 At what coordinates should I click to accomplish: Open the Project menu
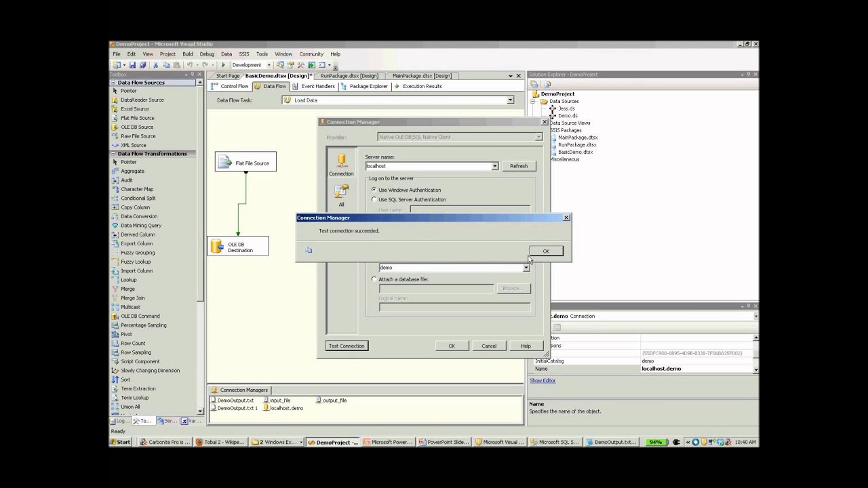167,54
